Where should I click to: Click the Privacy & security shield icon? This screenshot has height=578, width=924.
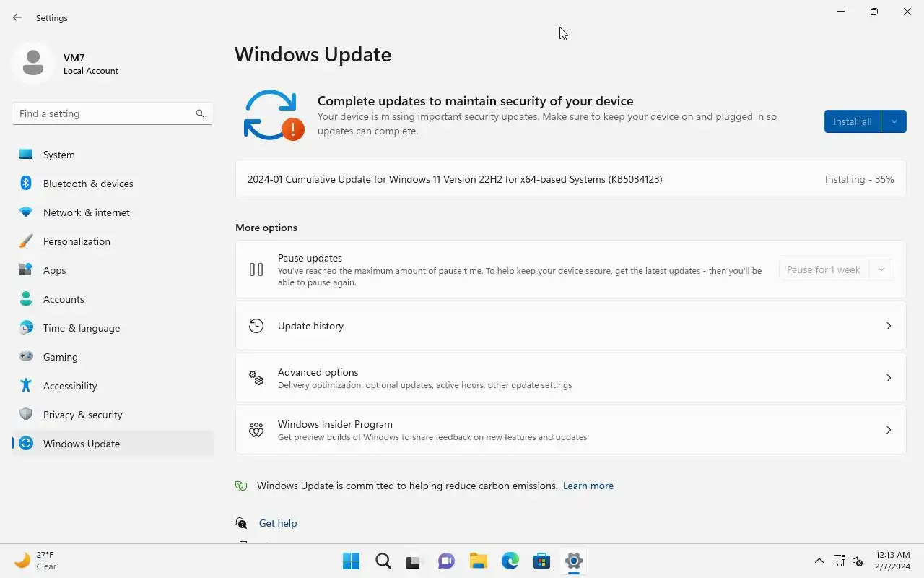[x=26, y=415]
